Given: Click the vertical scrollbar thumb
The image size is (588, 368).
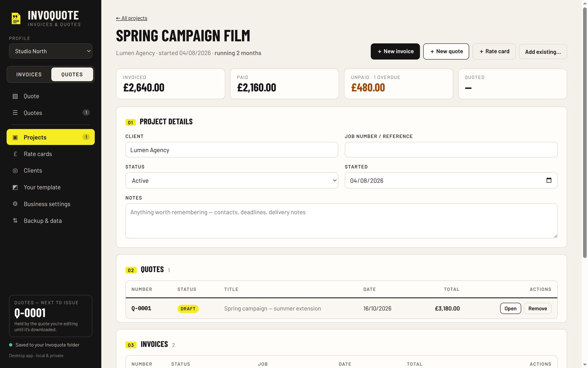Looking at the screenshot, I should [585, 132].
